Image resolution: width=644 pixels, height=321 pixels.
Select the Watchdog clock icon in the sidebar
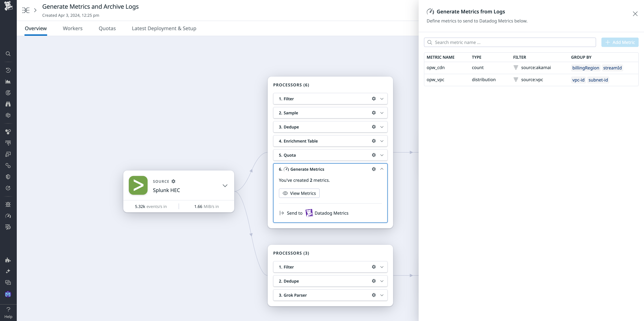8,70
